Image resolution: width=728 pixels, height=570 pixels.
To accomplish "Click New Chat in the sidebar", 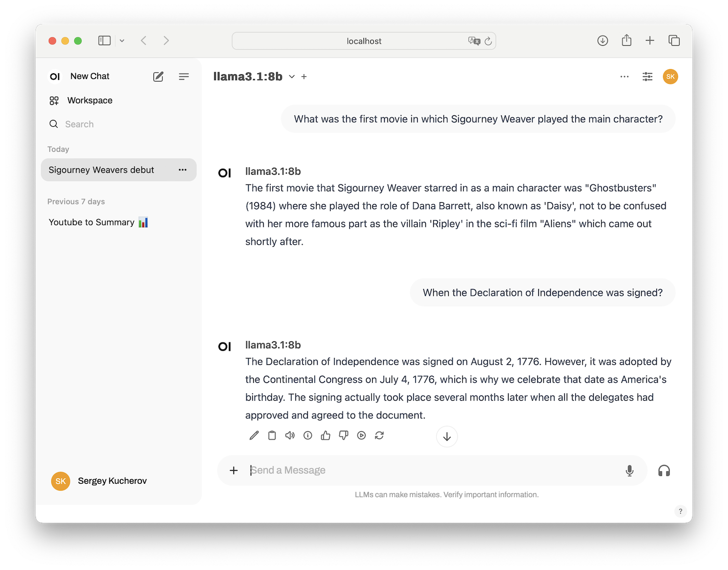I will click(x=90, y=76).
